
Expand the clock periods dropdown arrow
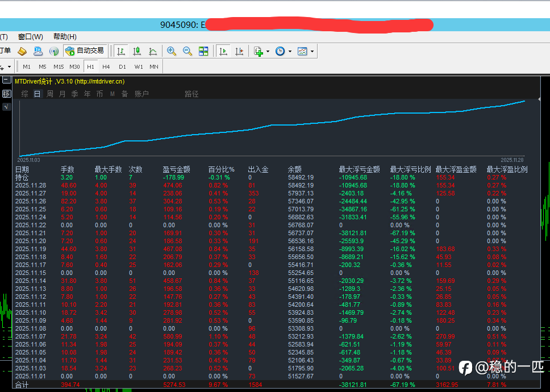tap(290, 51)
